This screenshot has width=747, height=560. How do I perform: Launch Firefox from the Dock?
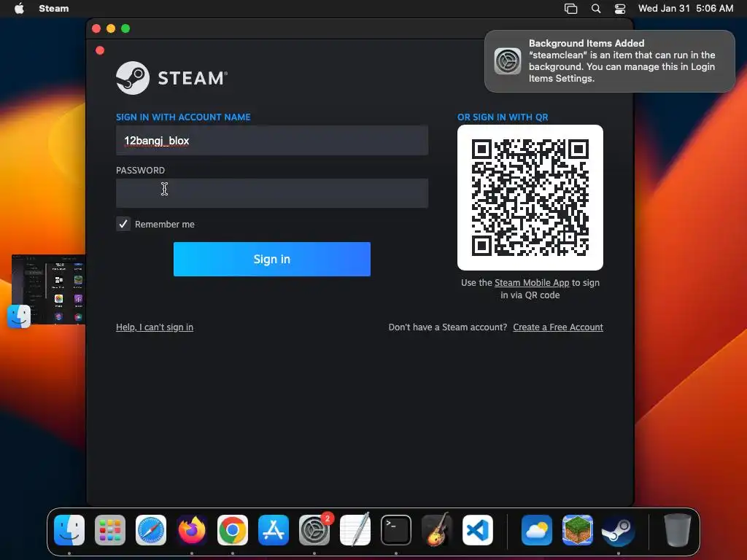click(x=192, y=530)
